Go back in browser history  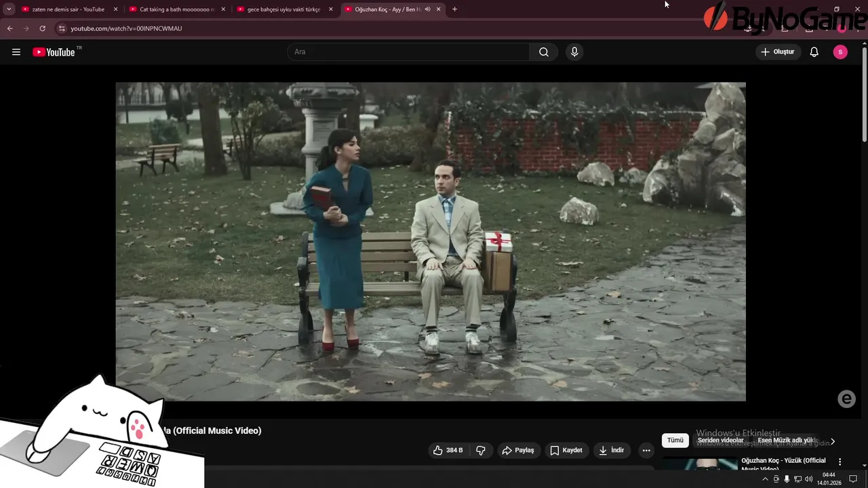[9, 28]
